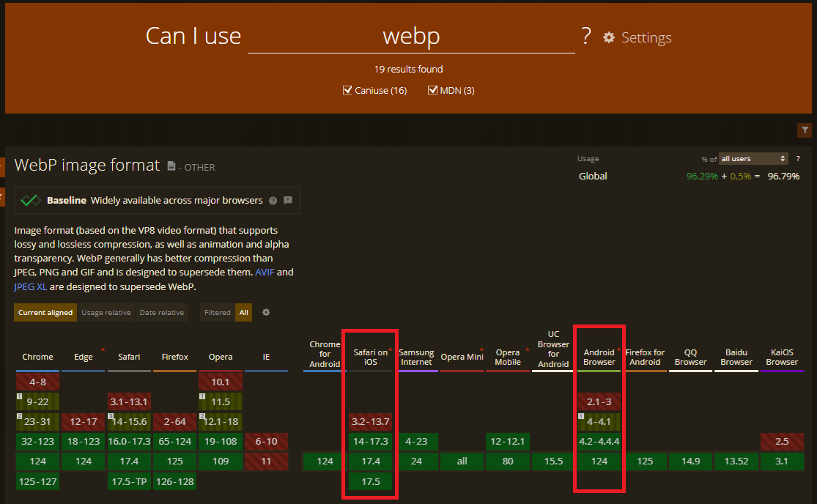
Task: Select KaiOS Browser 2.5 cell
Action: [782, 442]
